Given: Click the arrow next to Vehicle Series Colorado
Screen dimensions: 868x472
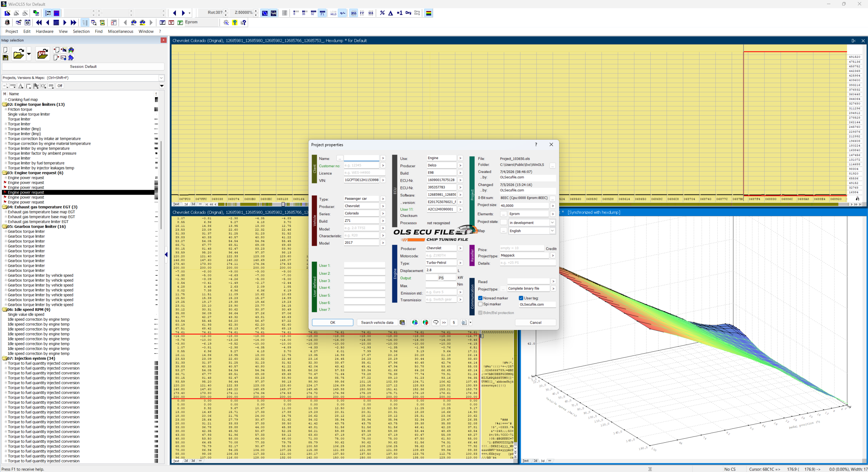Looking at the screenshot, I should click(383, 214).
